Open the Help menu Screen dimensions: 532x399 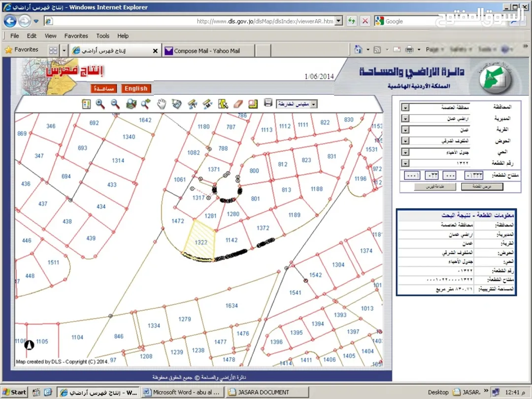pos(123,35)
